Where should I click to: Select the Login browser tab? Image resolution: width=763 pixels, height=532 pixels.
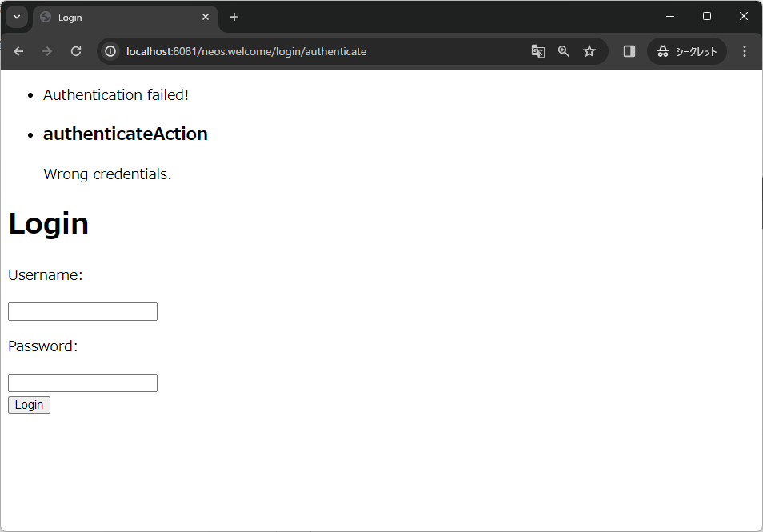(x=126, y=18)
